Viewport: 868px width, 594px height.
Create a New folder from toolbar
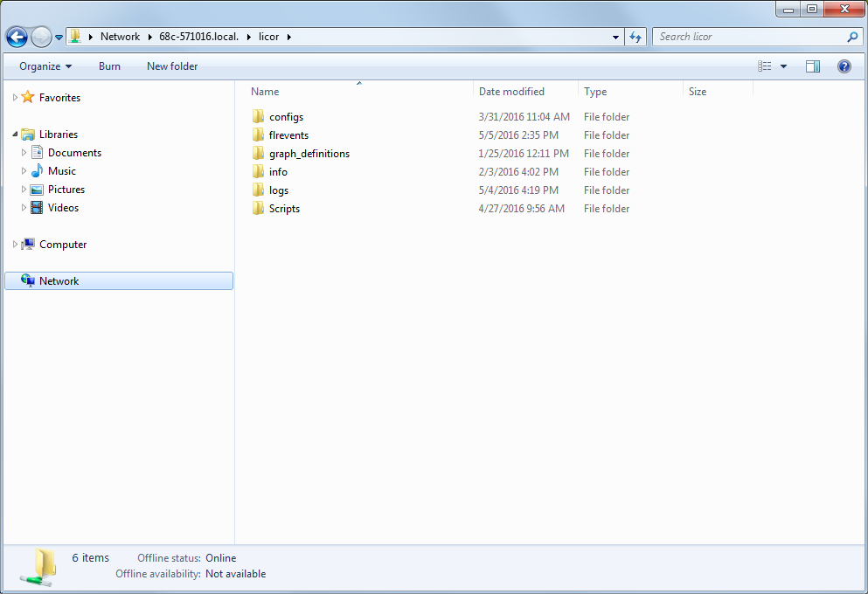point(172,66)
